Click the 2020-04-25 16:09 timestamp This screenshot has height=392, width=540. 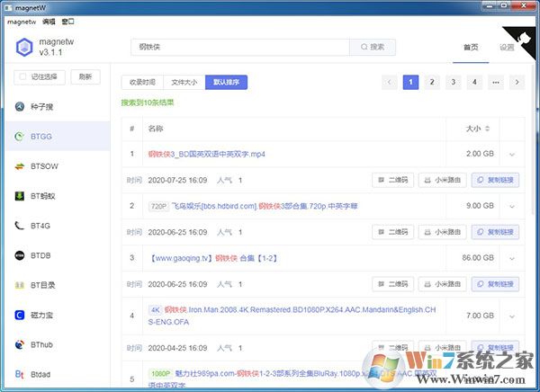(x=177, y=348)
